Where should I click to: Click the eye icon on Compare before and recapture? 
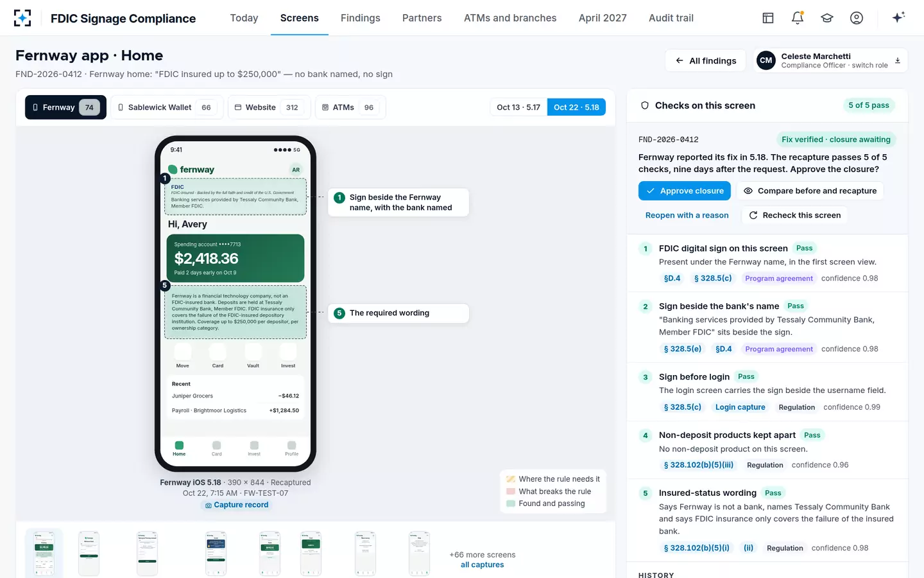pos(748,191)
